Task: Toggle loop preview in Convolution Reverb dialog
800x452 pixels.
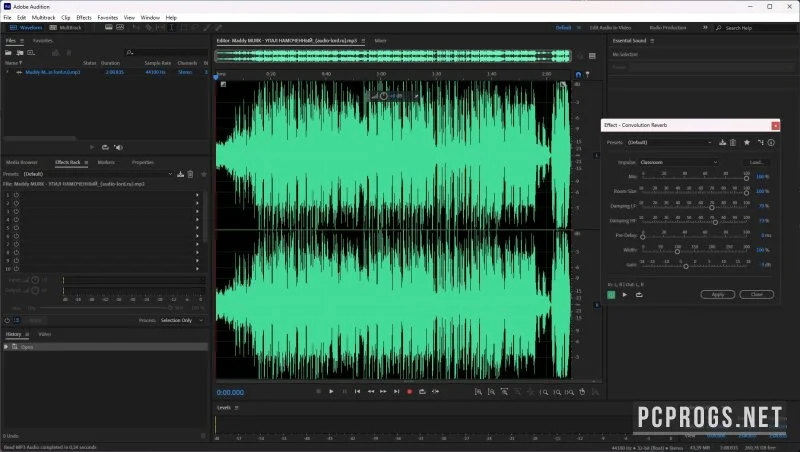Action: click(x=639, y=294)
